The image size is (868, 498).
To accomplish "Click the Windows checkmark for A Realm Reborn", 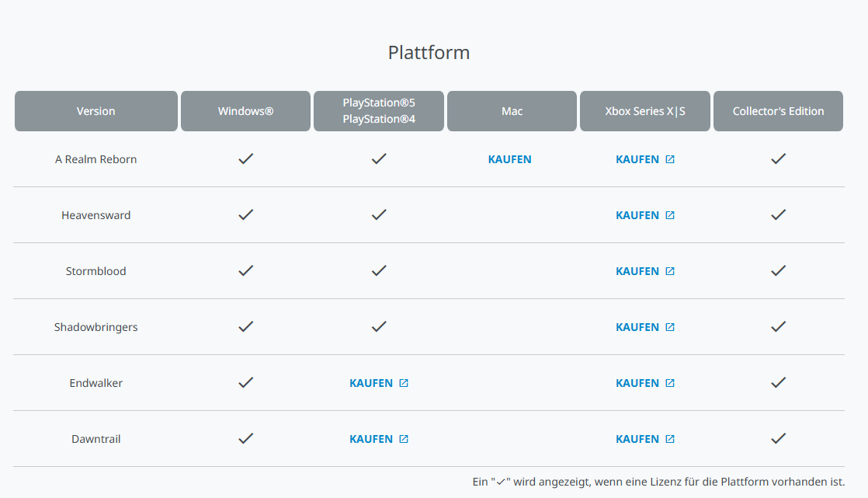I will point(246,159).
